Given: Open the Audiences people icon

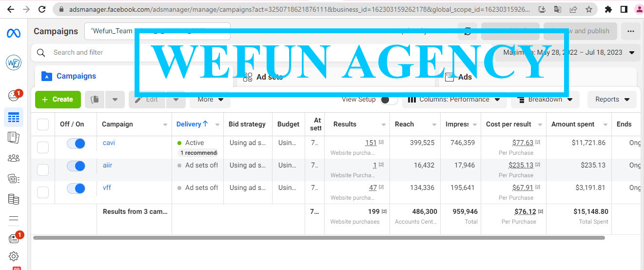Looking at the screenshot, I should click(14, 158).
